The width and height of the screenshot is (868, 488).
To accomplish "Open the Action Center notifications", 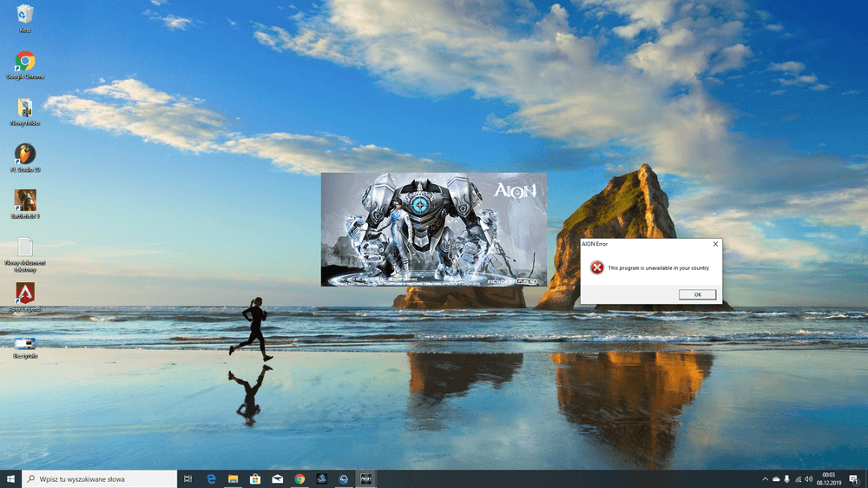I will pyautogui.click(x=855, y=478).
